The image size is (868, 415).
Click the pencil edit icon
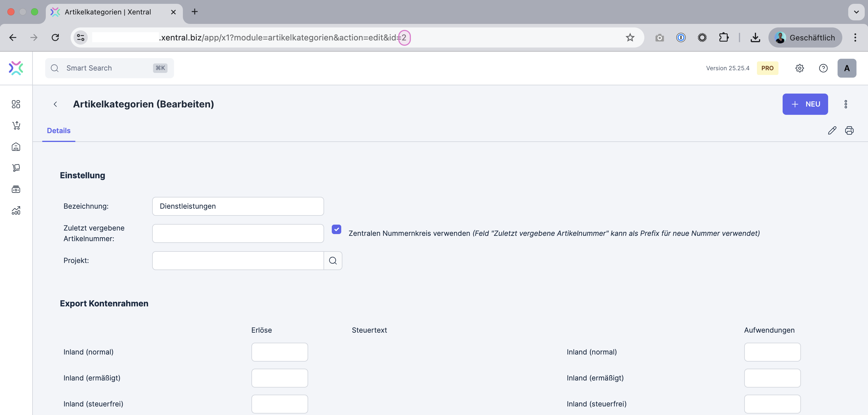point(832,130)
